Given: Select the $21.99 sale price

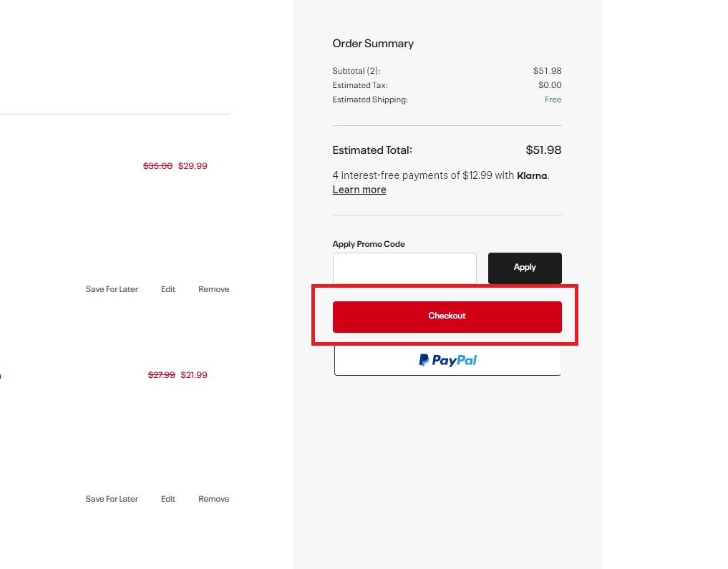Looking at the screenshot, I should coord(194,375).
